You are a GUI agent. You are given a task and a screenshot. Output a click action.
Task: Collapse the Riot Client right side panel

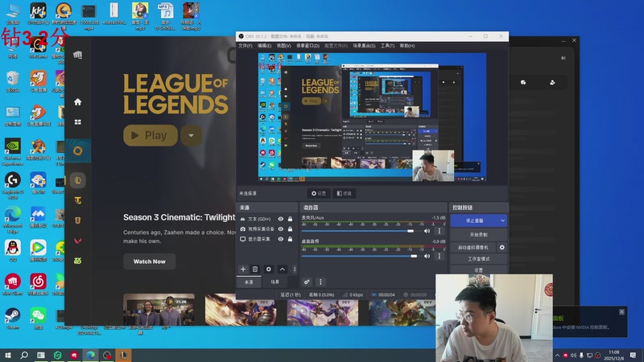point(563,58)
